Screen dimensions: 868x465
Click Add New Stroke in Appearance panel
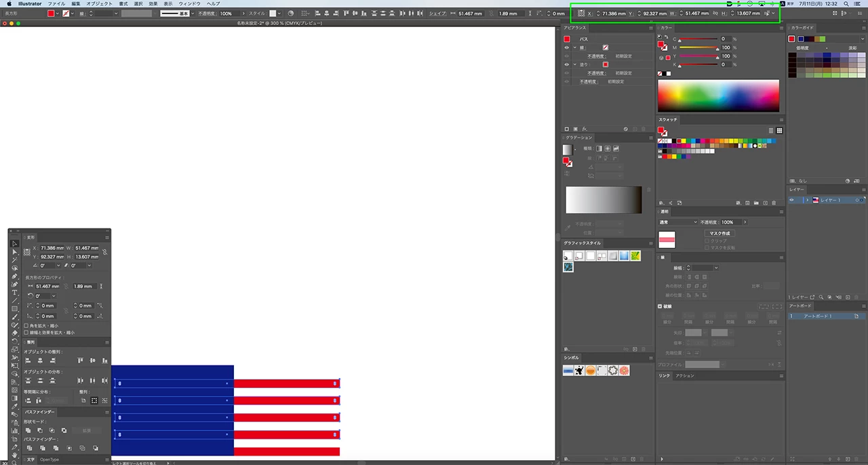tap(567, 129)
